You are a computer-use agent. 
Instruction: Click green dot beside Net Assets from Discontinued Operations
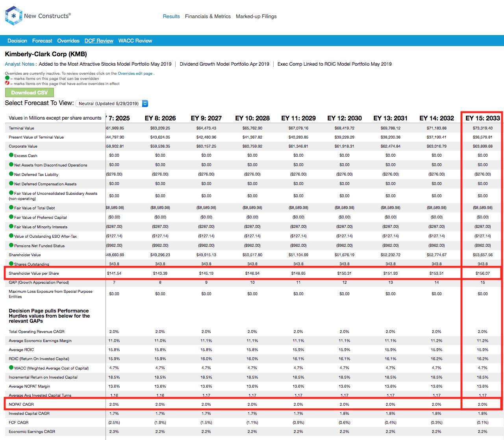click(x=11, y=165)
